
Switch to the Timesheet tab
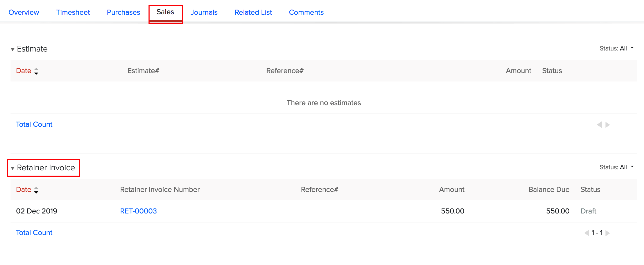pyautogui.click(x=73, y=12)
